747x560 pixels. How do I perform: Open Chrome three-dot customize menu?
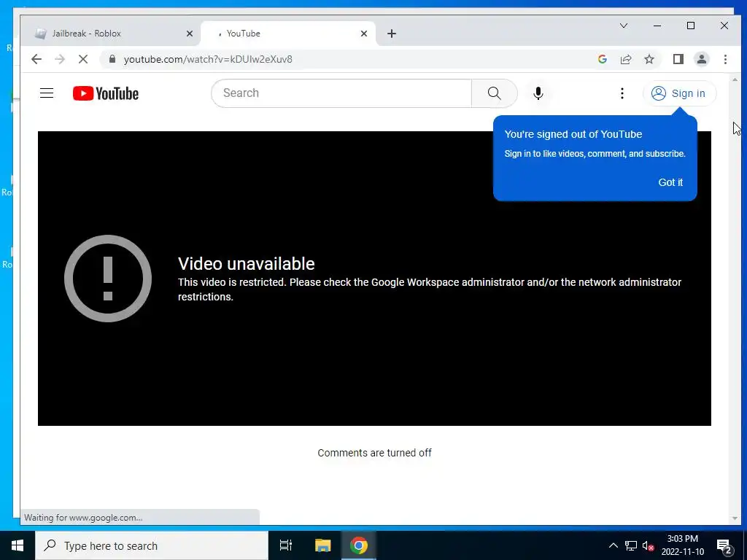tap(725, 59)
